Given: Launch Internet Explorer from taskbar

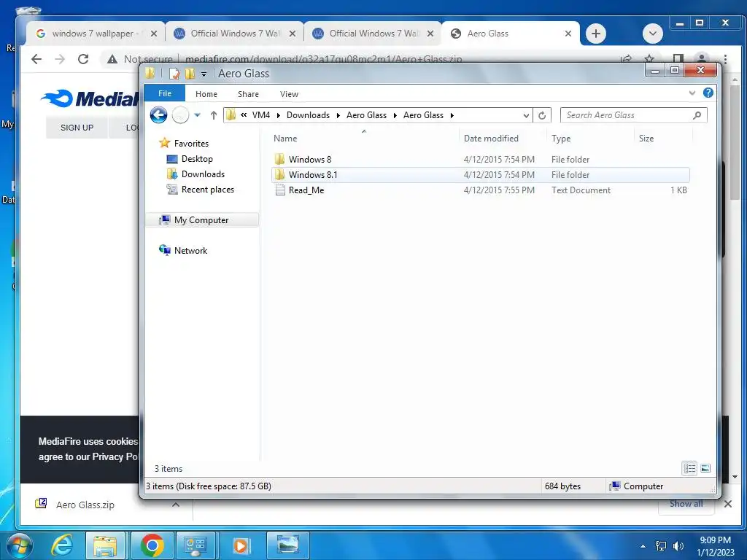Looking at the screenshot, I should click(63, 545).
